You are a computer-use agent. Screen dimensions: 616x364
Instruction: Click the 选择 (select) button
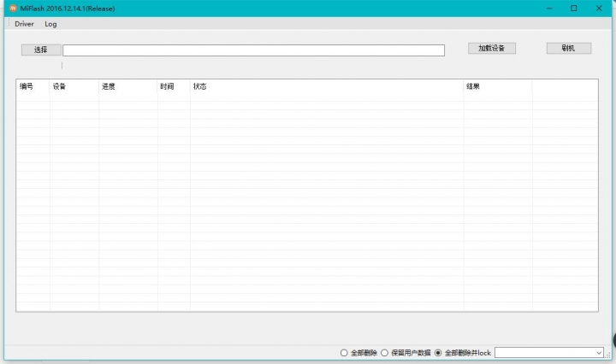[x=41, y=50]
